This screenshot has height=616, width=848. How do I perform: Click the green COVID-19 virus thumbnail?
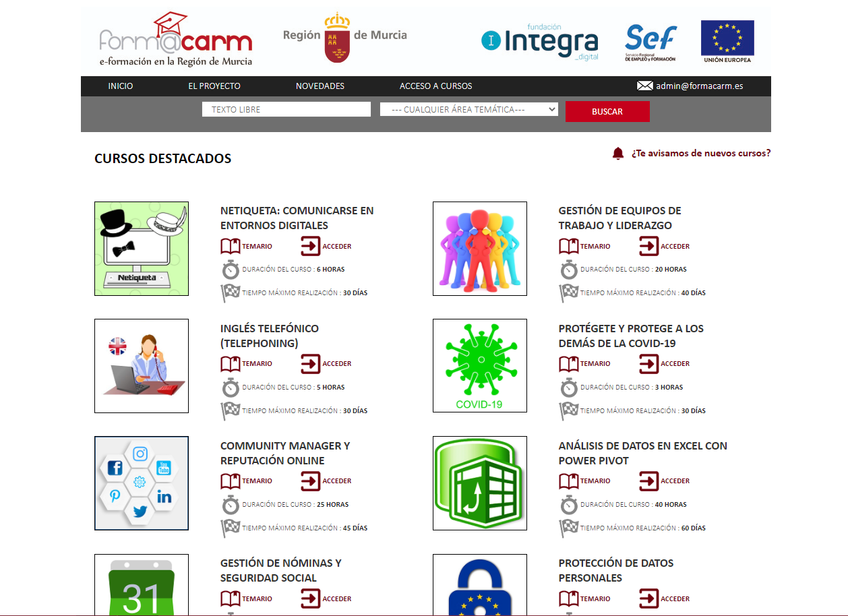[480, 366]
